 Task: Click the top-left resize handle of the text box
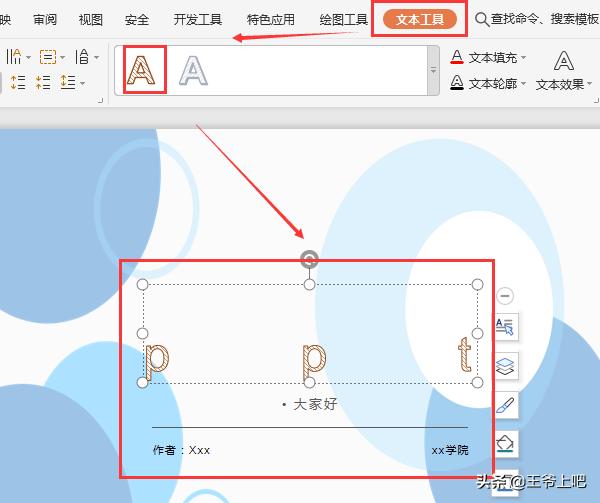click(x=142, y=284)
